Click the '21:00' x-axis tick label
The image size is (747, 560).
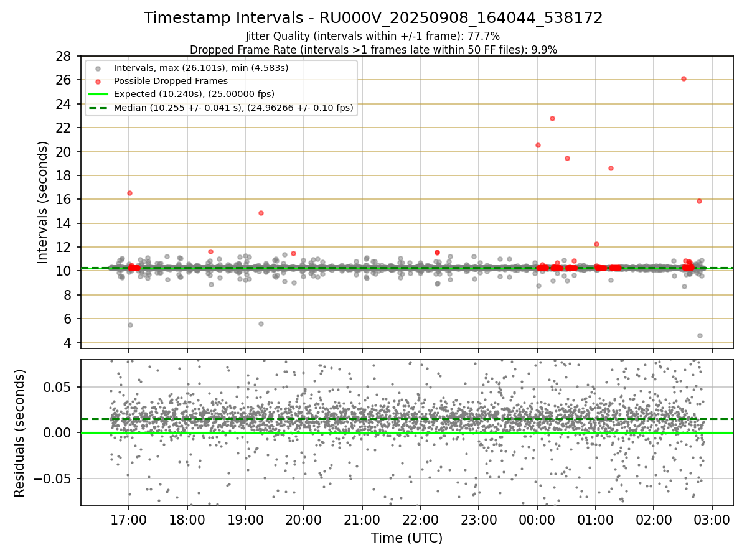362,520
